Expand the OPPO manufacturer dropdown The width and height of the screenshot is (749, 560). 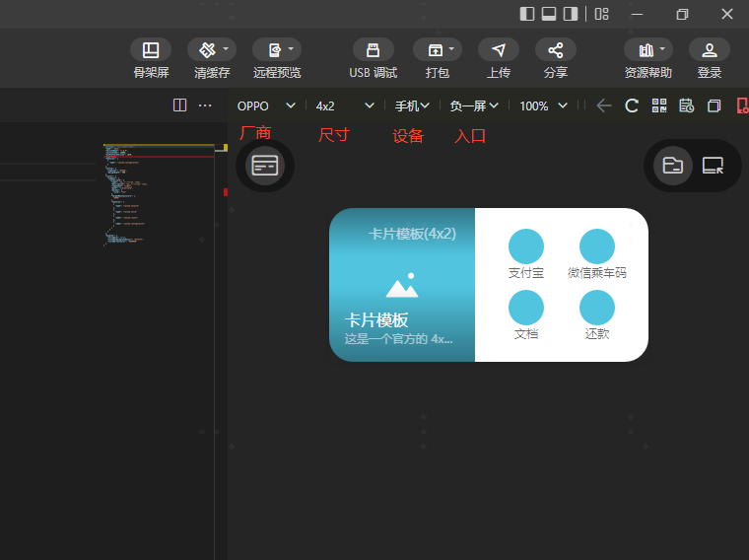[x=266, y=105]
